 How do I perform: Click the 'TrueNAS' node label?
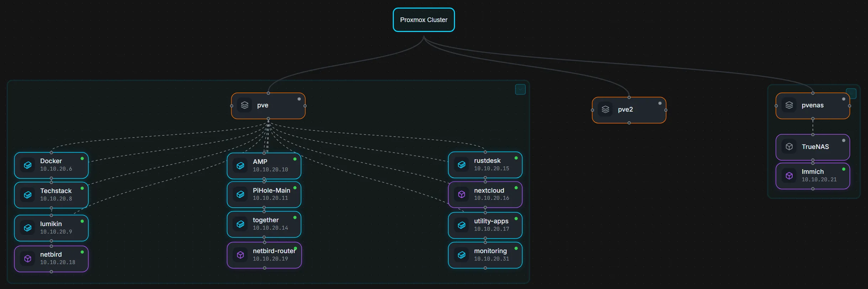tap(815, 147)
